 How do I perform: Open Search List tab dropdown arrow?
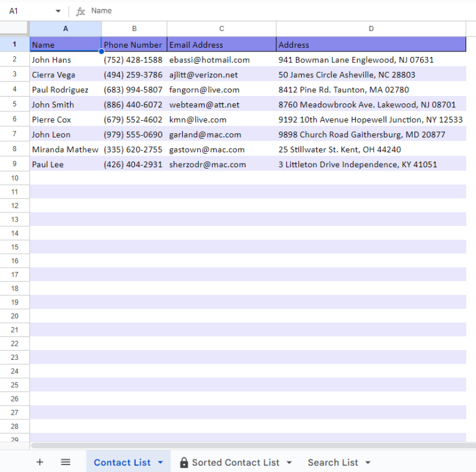click(x=368, y=462)
